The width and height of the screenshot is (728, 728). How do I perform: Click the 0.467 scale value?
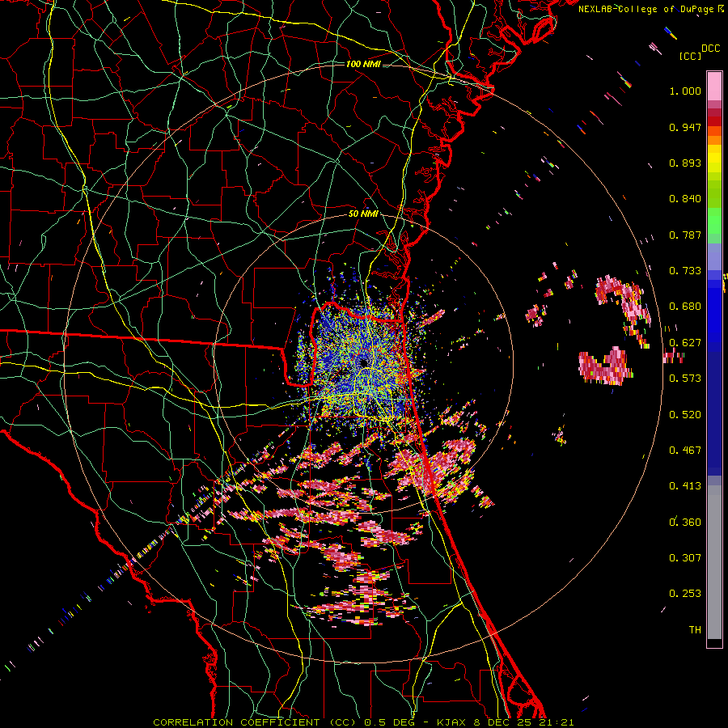(x=685, y=451)
